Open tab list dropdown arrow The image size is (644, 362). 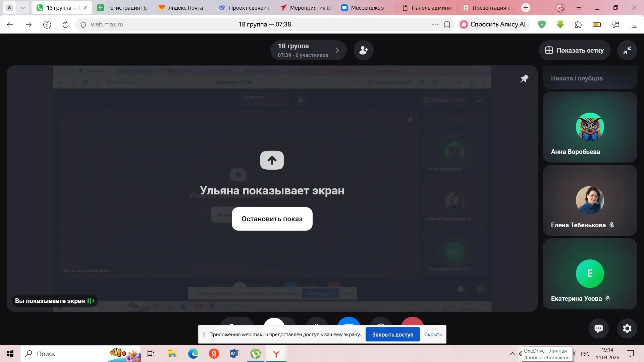[22, 8]
